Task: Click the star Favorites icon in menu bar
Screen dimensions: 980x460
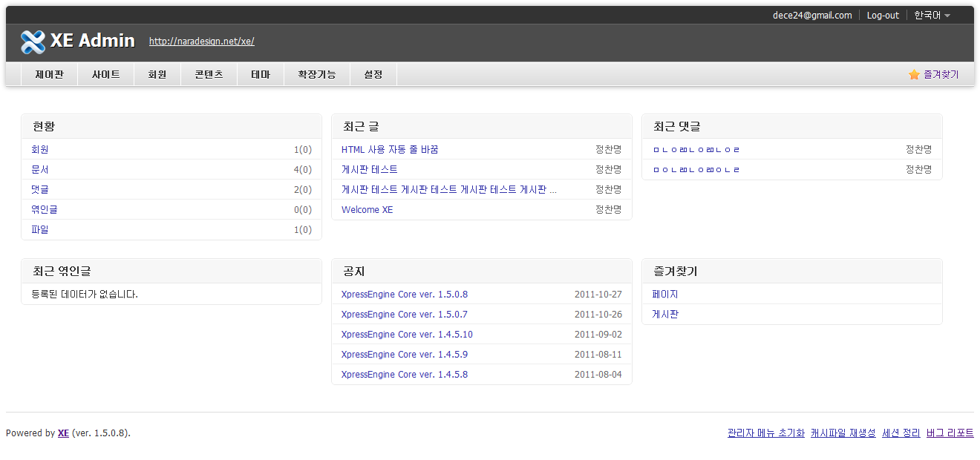Action: coord(914,75)
